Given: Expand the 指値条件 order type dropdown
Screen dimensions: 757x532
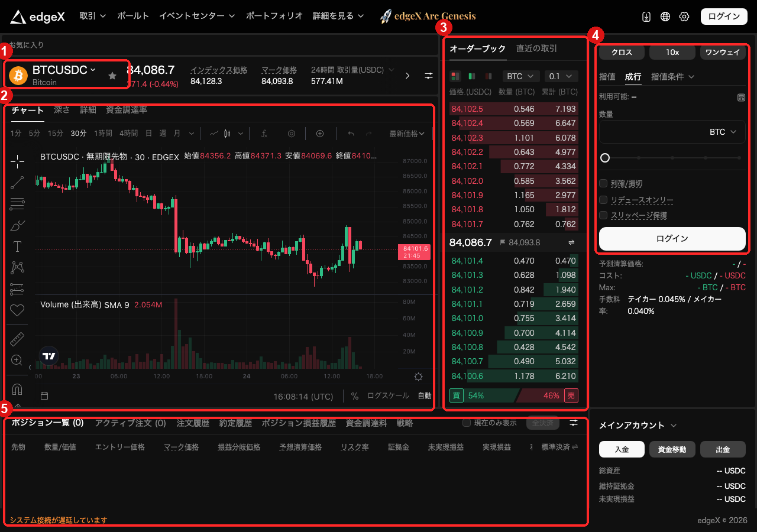Looking at the screenshot, I should 672,76.
